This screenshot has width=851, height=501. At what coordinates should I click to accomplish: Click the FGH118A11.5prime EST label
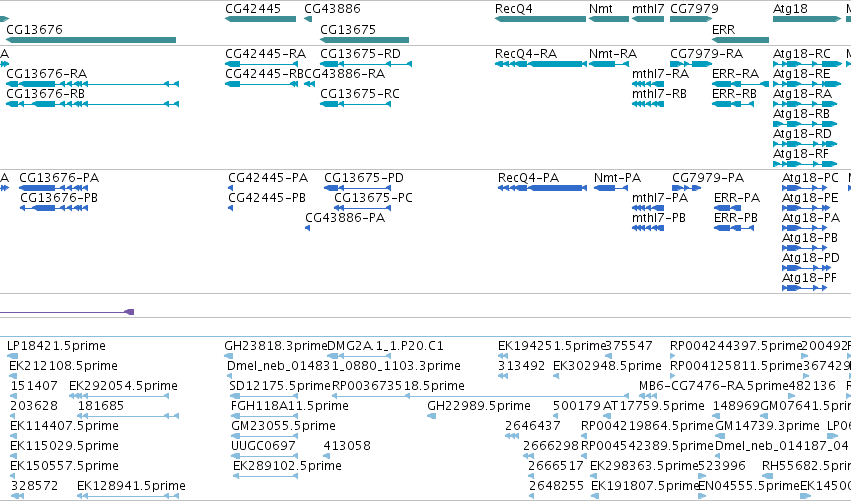click(290, 406)
